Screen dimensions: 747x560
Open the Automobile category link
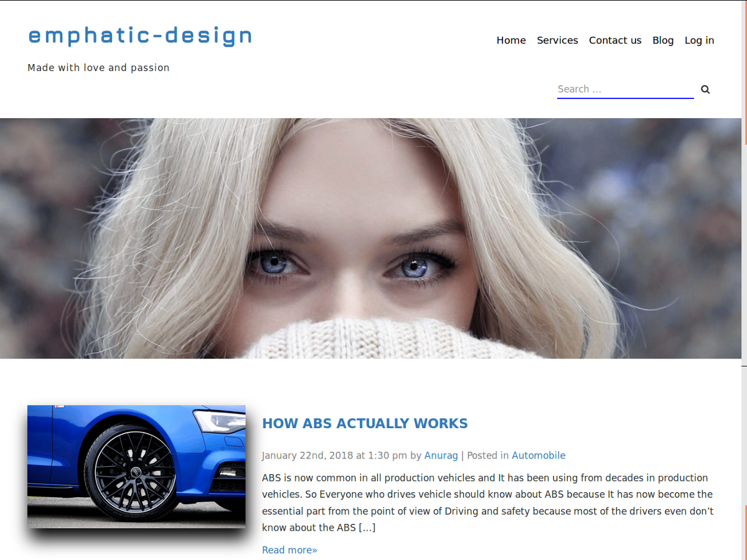[538, 455]
